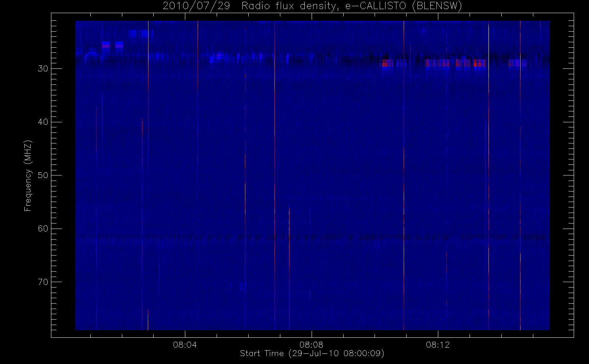Click the 08:12 time tick label
The image size is (589, 364).
pos(438,344)
